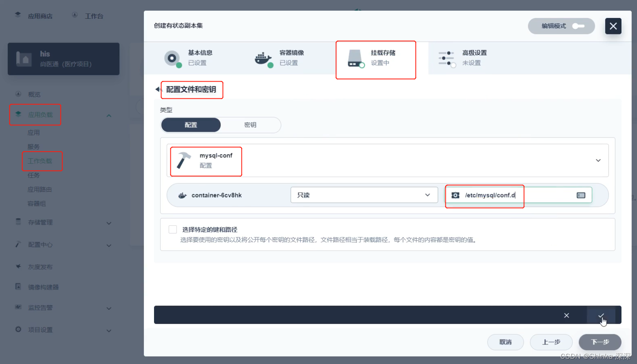
Task: Click the 下一步 button
Action: [x=600, y=342]
